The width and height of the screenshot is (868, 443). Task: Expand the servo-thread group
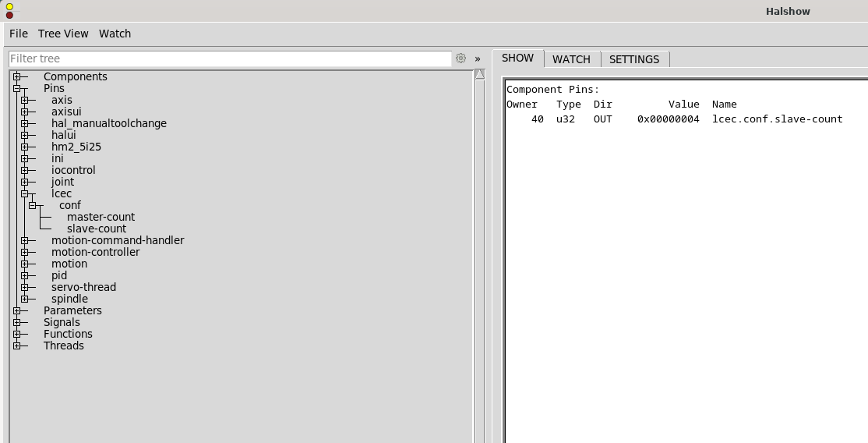point(24,287)
